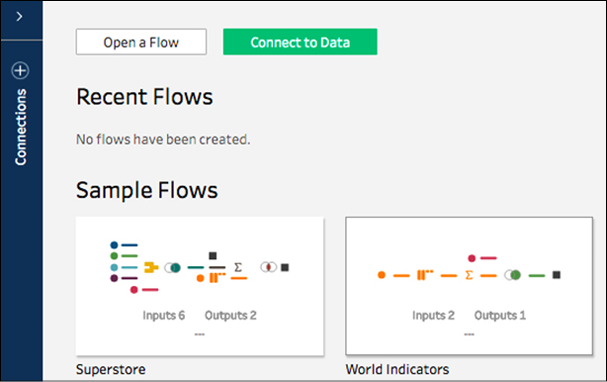
Task: Click the green Connect to Data button
Action: [x=300, y=42]
